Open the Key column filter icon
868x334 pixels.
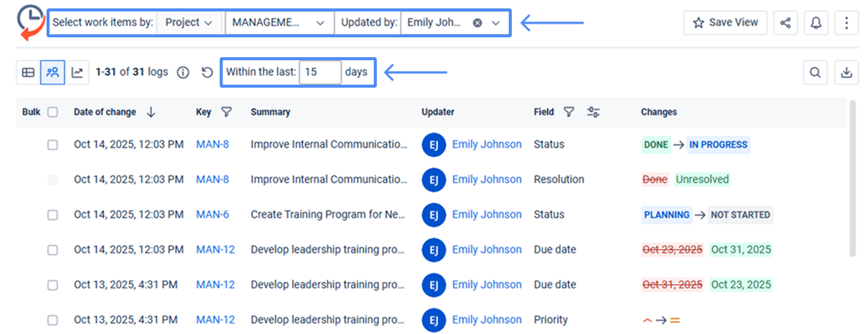(x=227, y=112)
